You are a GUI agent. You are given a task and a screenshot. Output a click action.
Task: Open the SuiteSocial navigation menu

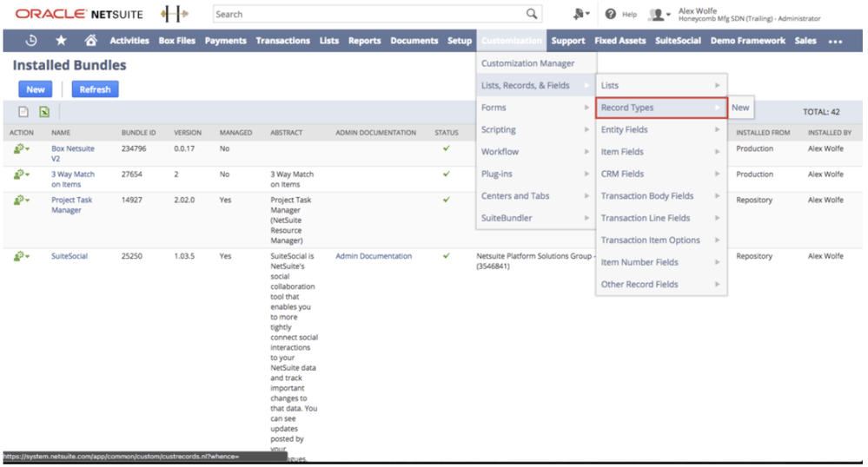(x=678, y=41)
